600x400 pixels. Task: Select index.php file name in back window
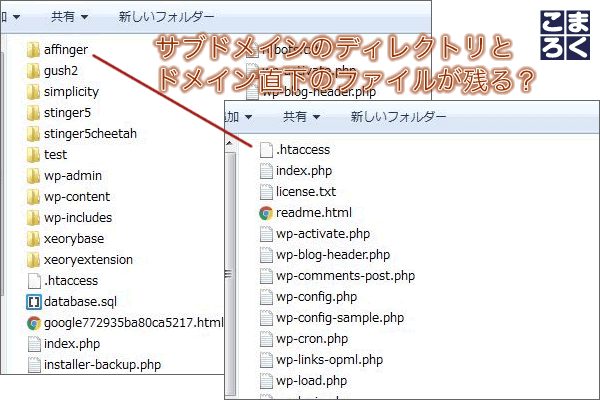[72, 344]
